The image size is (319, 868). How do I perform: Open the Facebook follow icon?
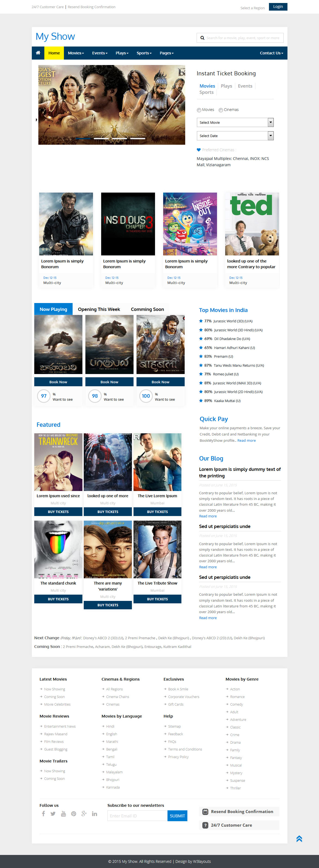coord(43,814)
